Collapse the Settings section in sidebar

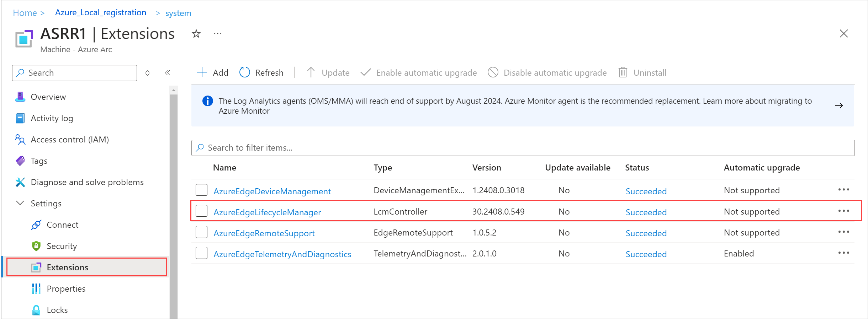click(20, 203)
